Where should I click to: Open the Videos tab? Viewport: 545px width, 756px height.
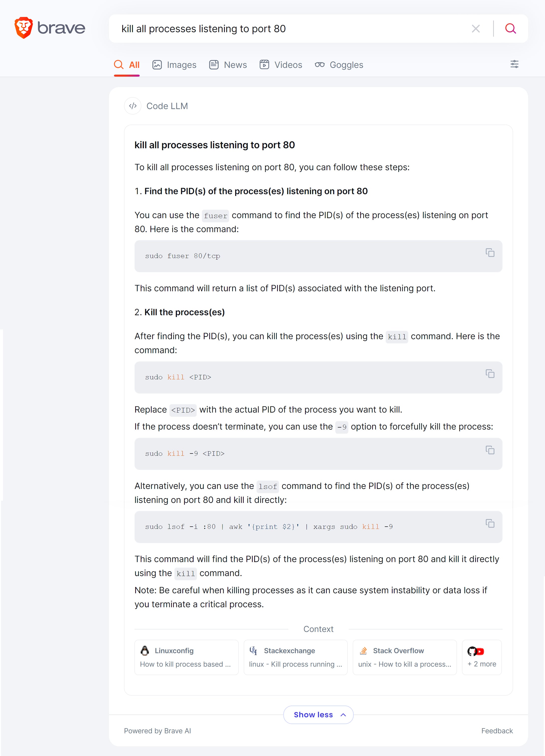point(281,65)
